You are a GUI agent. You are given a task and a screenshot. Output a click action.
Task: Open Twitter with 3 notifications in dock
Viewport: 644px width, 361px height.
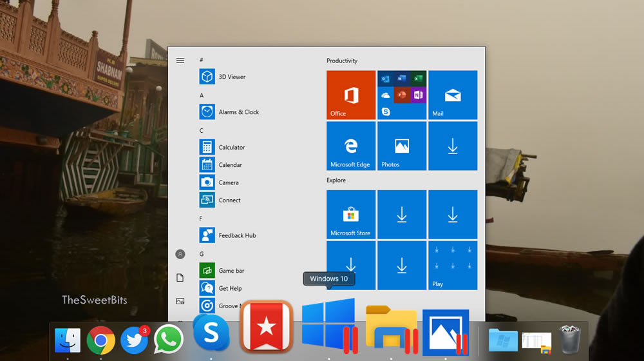pos(135,340)
